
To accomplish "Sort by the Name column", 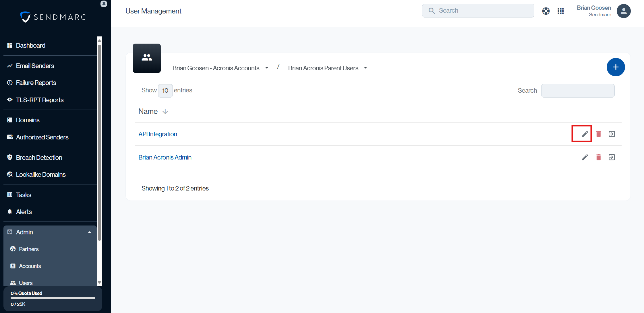I will click(x=153, y=111).
